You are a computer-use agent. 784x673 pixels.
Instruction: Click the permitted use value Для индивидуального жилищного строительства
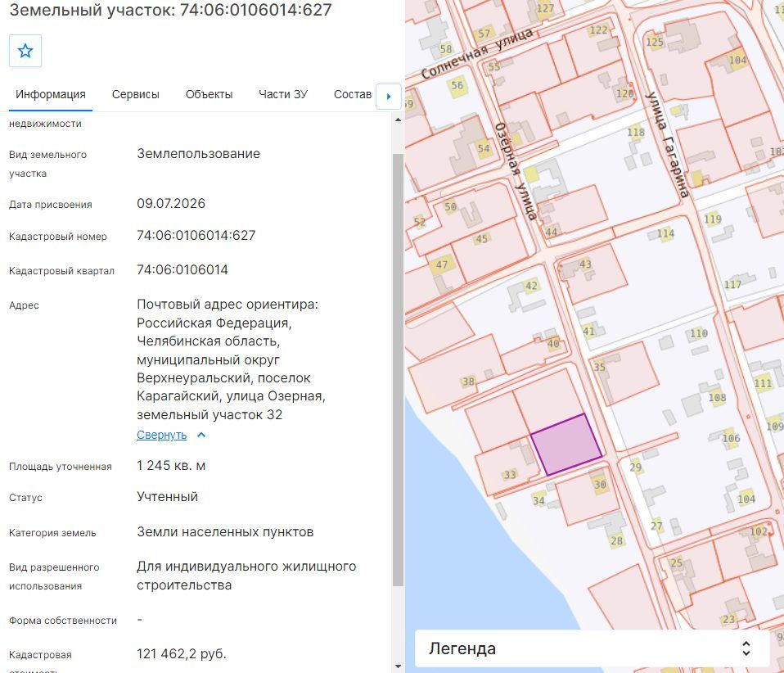246,576
